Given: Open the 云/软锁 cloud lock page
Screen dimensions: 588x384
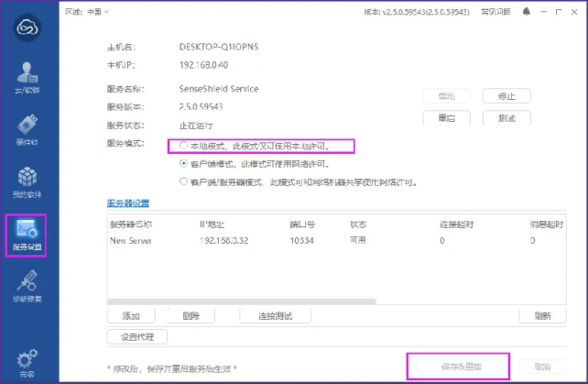Looking at the screenshot, I should [26, 79].
